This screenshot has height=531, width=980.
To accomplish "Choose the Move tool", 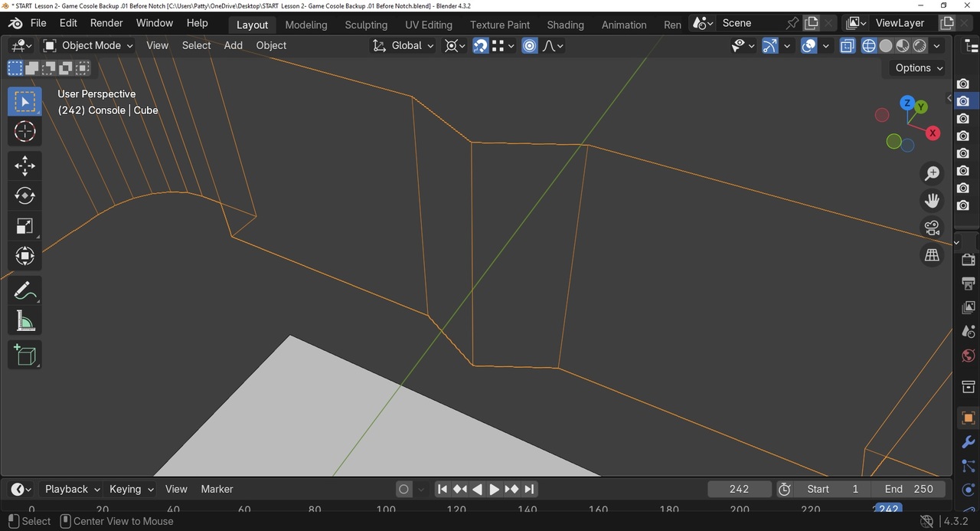I will point(24,166).
